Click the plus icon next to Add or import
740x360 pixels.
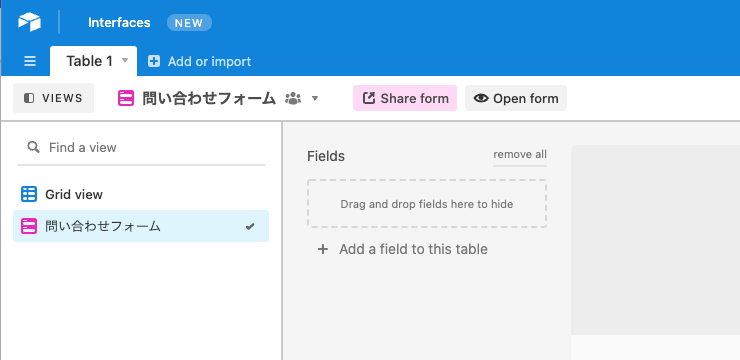pyautogui.click(x=154, y=61)
